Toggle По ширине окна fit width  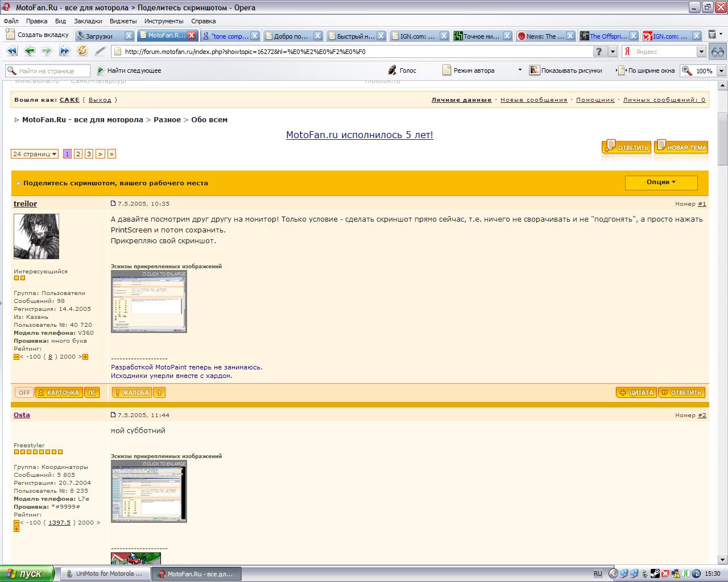tap(646, 70)
